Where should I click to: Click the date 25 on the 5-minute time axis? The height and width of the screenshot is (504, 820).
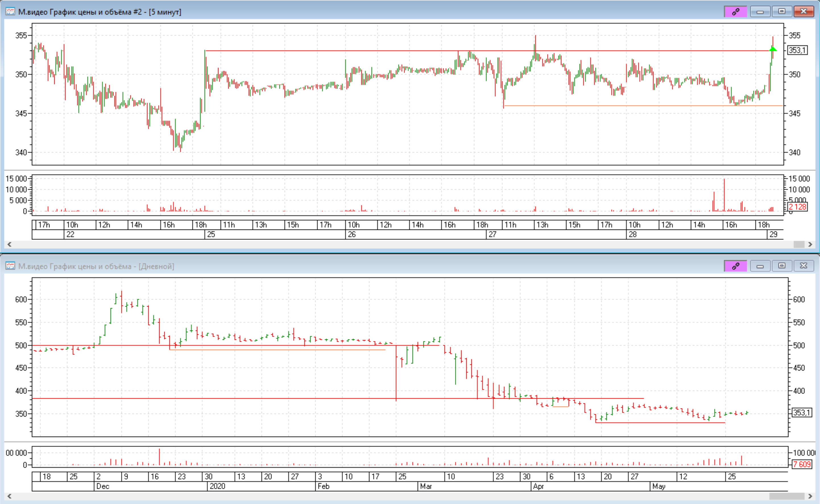211,234
